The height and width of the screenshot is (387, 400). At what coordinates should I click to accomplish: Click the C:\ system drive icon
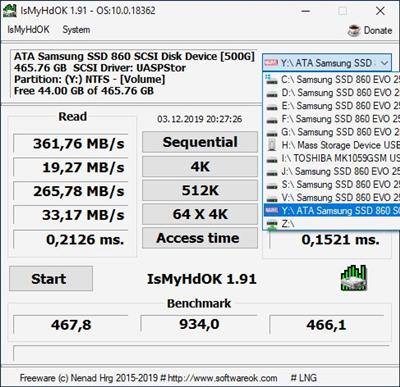pyautogui.click(x=272, y=79)
